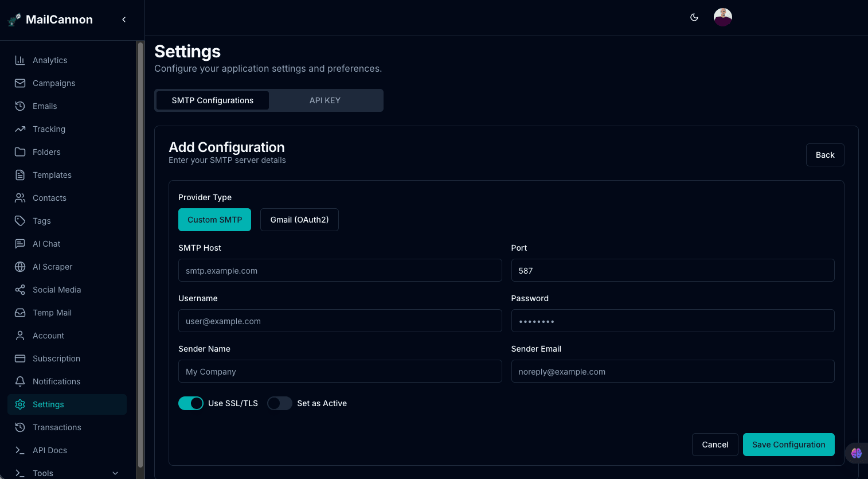
Task: Open the Transactions menu item
Action: pyautogui.click(x=67, y=427)
